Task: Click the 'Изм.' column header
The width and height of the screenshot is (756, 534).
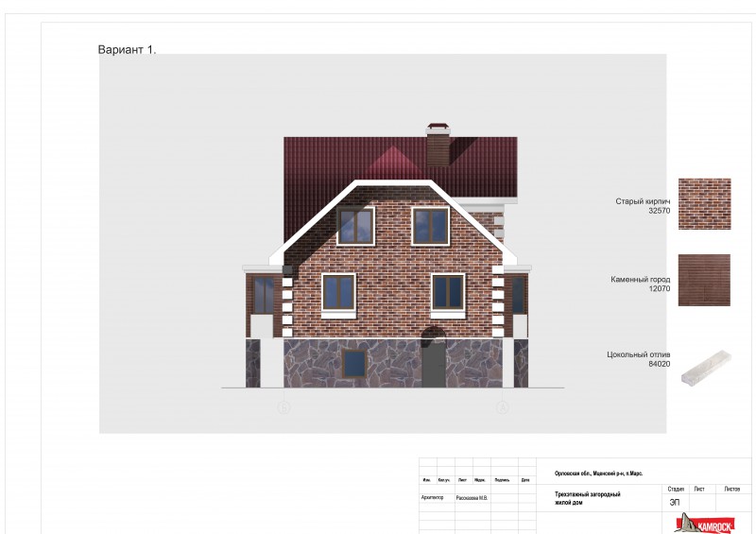Action: pyautogui.click(x=426, y=480)
